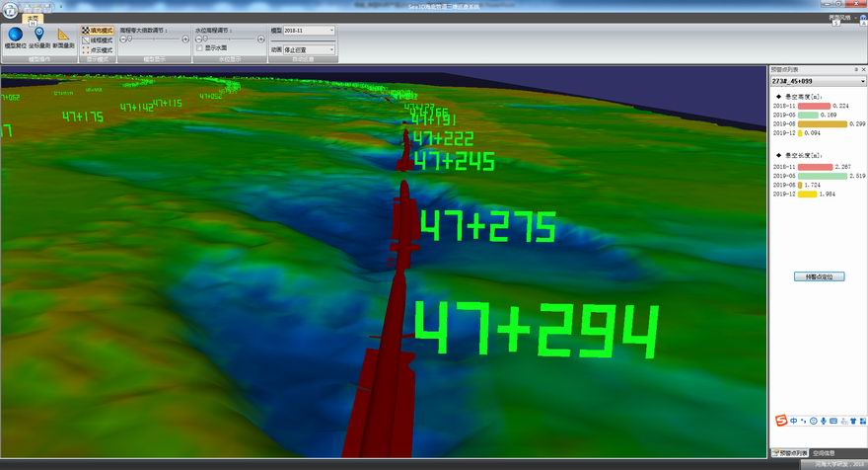This screenshot has height=470, width=868.
Task: Open the 动画 dropdown in ribbon
Action: click(x=309, y=50)
